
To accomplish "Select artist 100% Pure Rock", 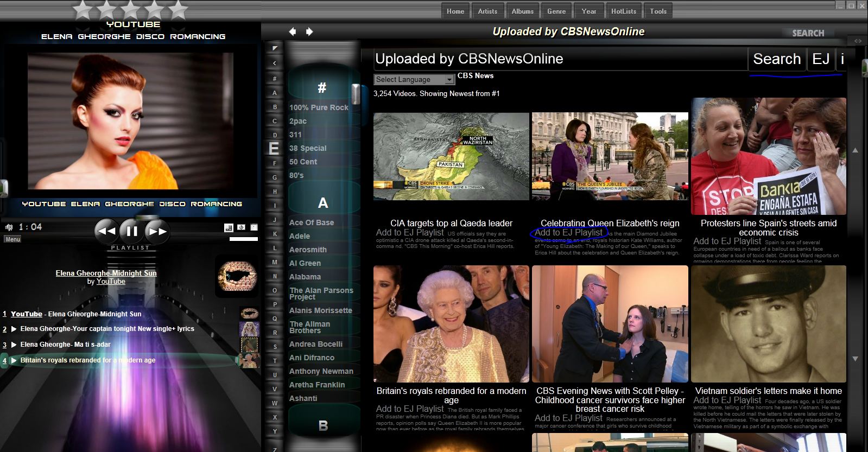I will (319, 107).
